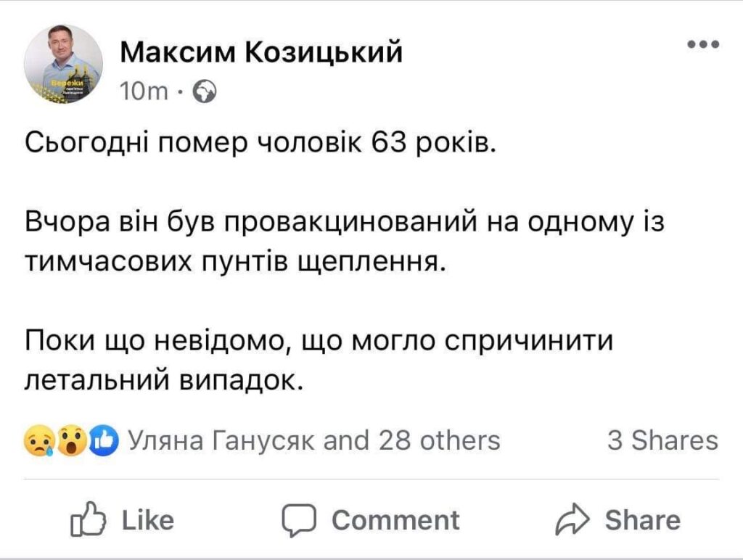Click the line "Сьогодні помер чоловік 63 років"

(x=260, y=144)
